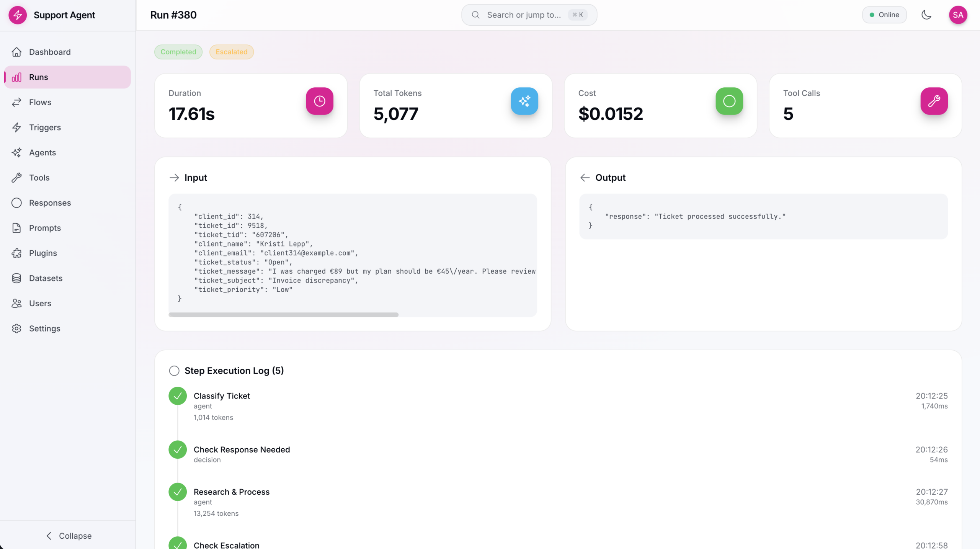The width and height of the screenshot is (980, 549).
Task: Open Triggers section
Action: [x=67, y=127]
